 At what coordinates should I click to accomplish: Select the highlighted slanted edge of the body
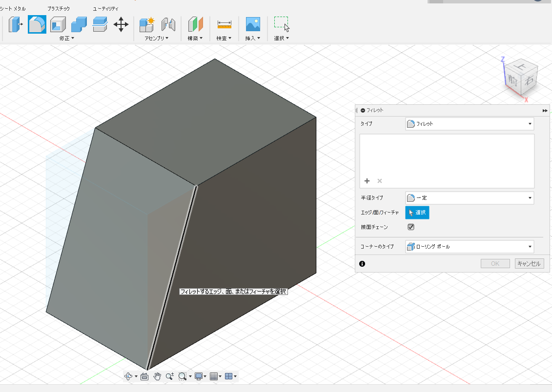[x=172, y=278]
